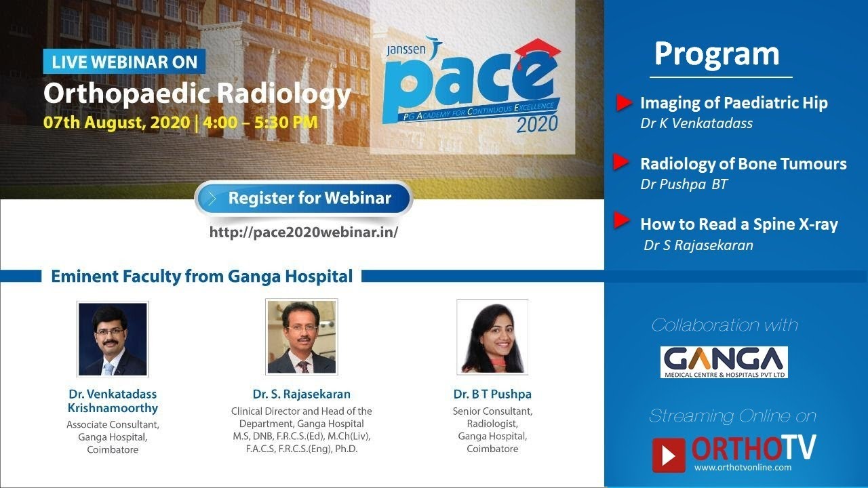The width and height of the screenshot is (868, 488).
Task: Click the 'Dr. S. Rajasekaran' faculty name caption
Action: (302, 394)
